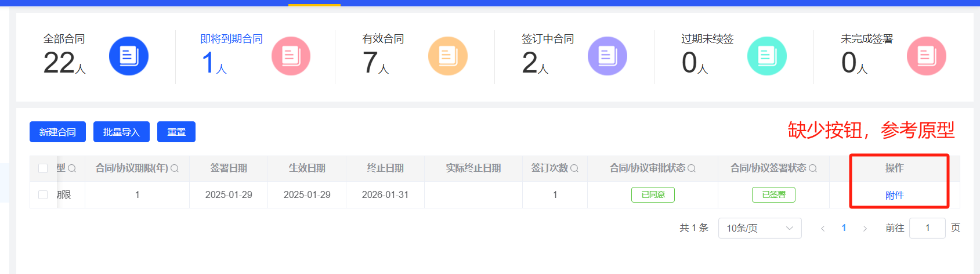Click the blue 全部合同 document icon

tap(128, 56)
